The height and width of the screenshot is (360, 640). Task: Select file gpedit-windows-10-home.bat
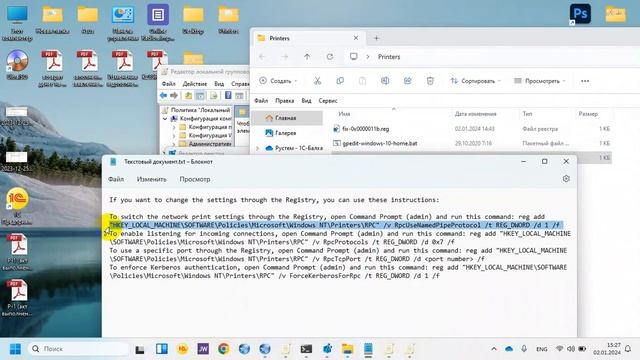coord(380,143)
